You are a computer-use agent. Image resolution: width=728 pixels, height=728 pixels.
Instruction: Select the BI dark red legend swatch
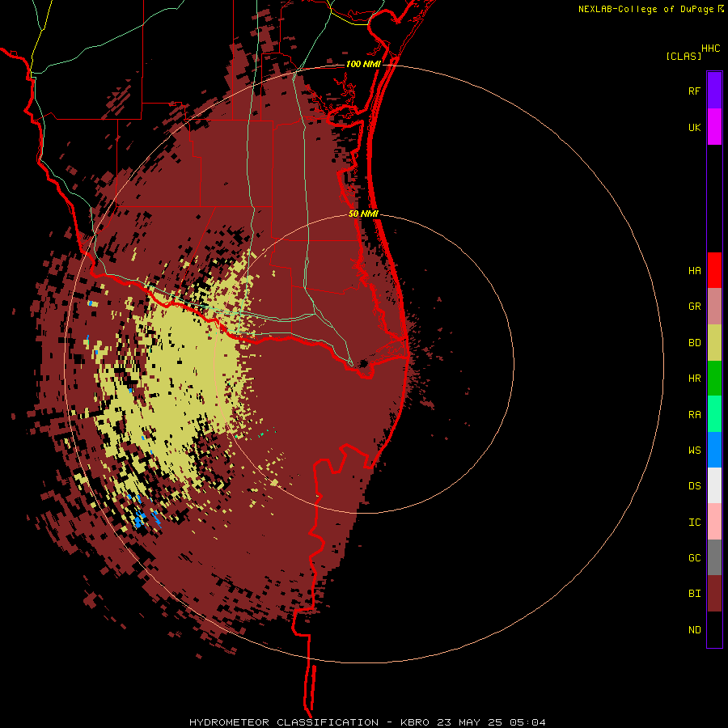(x=714, y=594)
